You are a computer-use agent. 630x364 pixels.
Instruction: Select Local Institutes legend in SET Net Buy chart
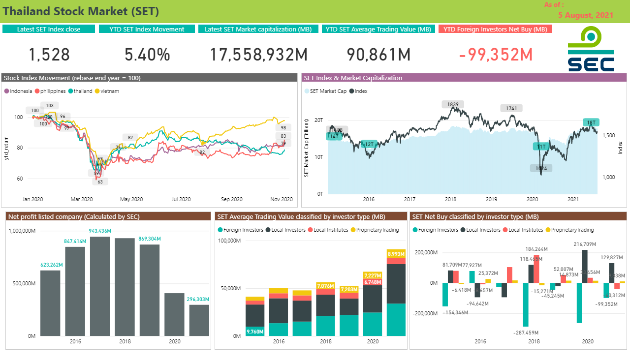(x=523, y=230)
